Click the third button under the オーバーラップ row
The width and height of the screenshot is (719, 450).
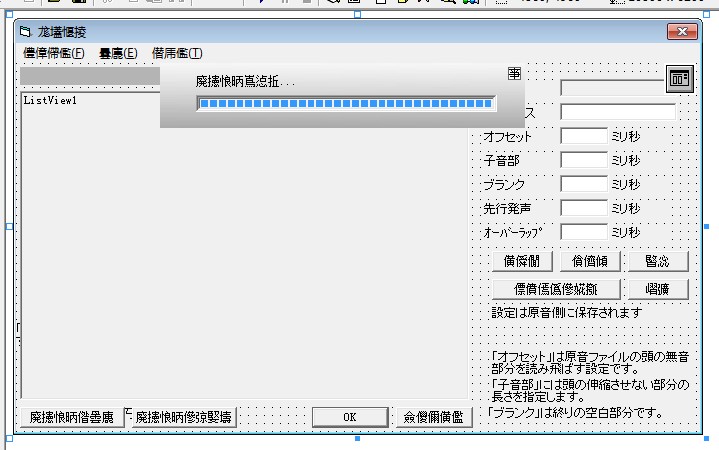658,261
